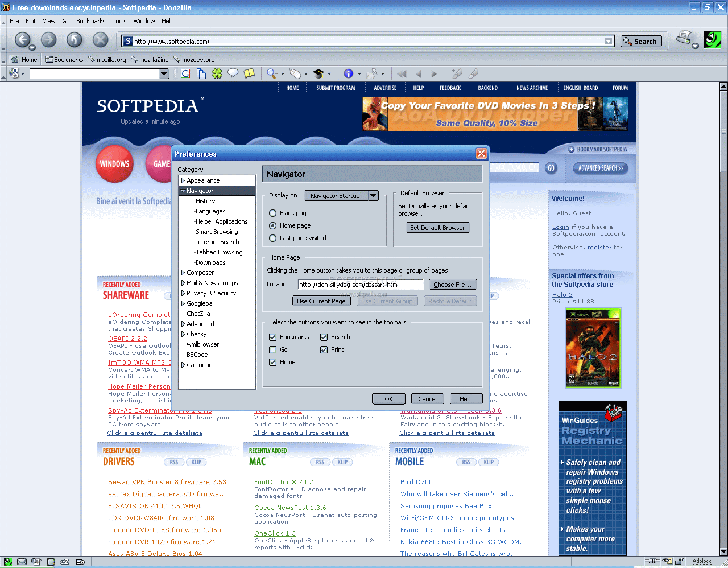Click the Choose File... button

pos(453,284)
